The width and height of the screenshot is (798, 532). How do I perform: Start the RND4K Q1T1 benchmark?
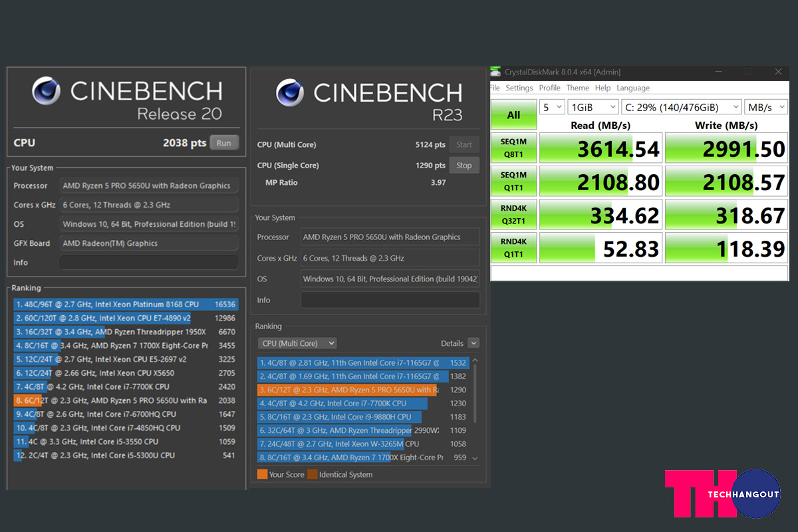(x=513, y=248)
